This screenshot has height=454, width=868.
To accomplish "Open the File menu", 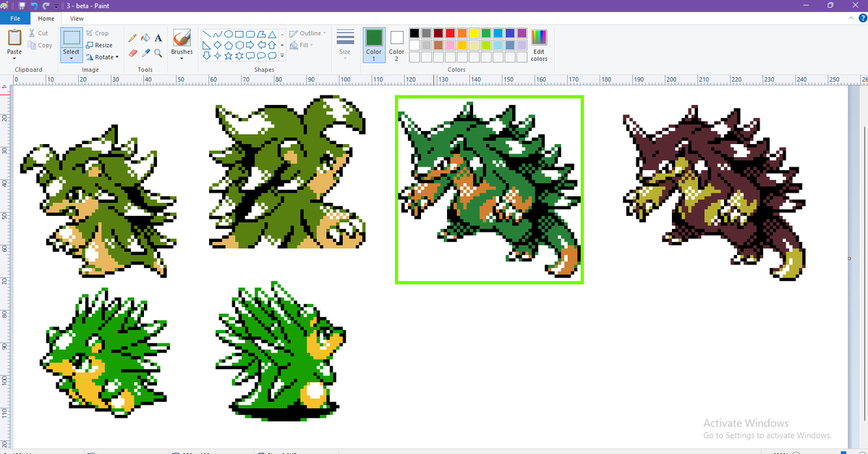I will coord(16,18).
